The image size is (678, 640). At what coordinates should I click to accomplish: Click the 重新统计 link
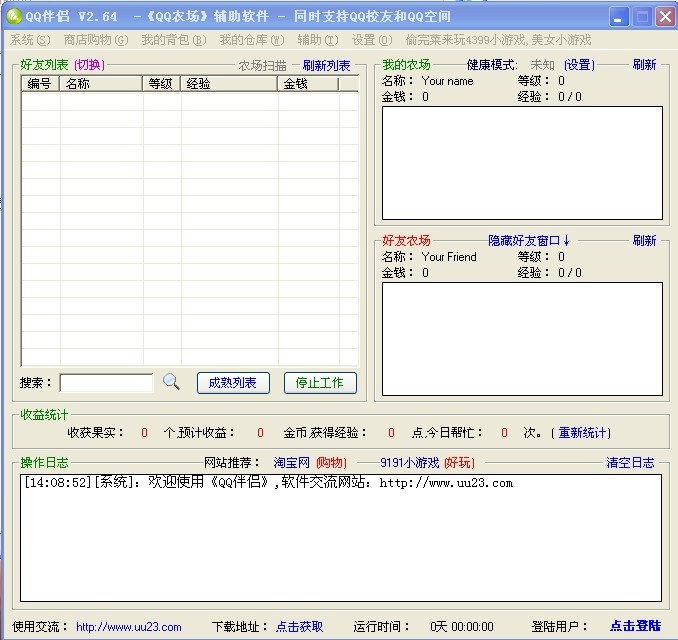point(582,432)
